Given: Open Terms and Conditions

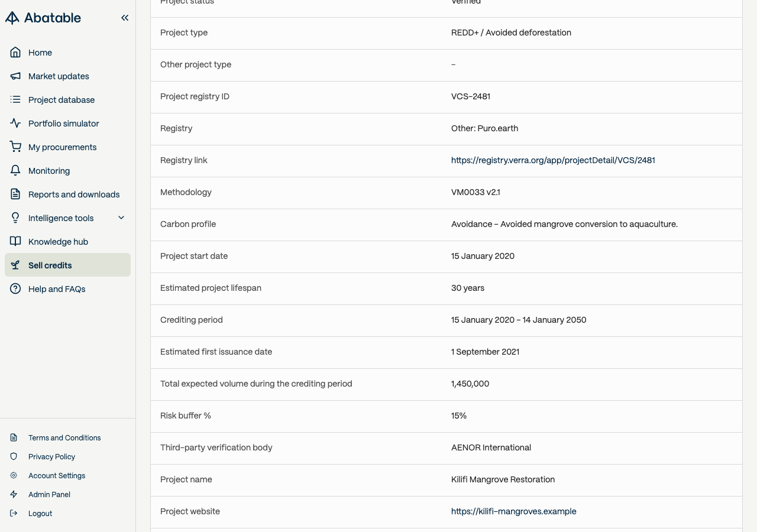Looking at the screenshot, I should click(x=64, y=438).
